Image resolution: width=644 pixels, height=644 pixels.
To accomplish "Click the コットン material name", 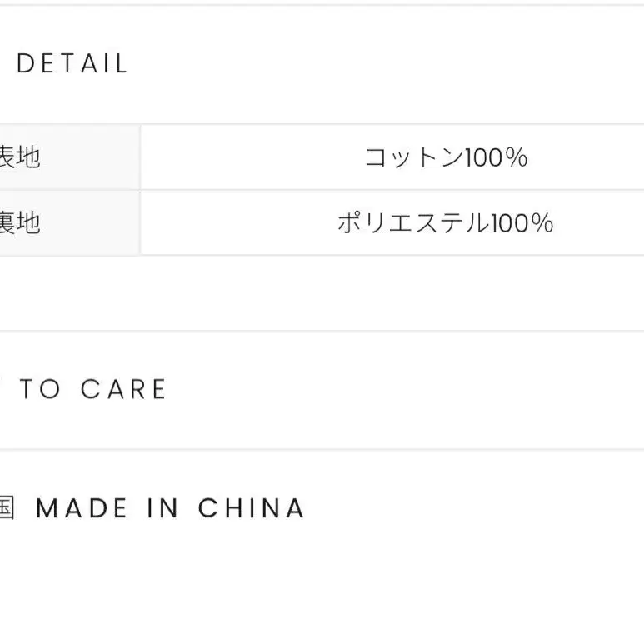I will coord(414,157).
